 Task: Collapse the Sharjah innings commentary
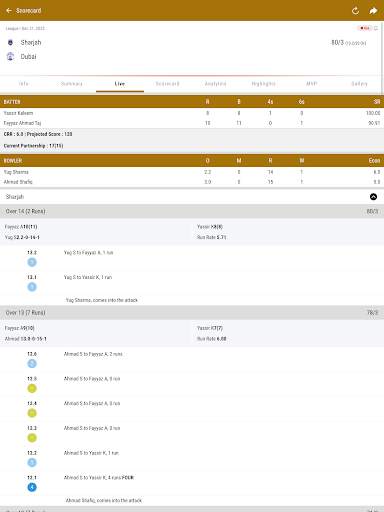tap(373, 197)
